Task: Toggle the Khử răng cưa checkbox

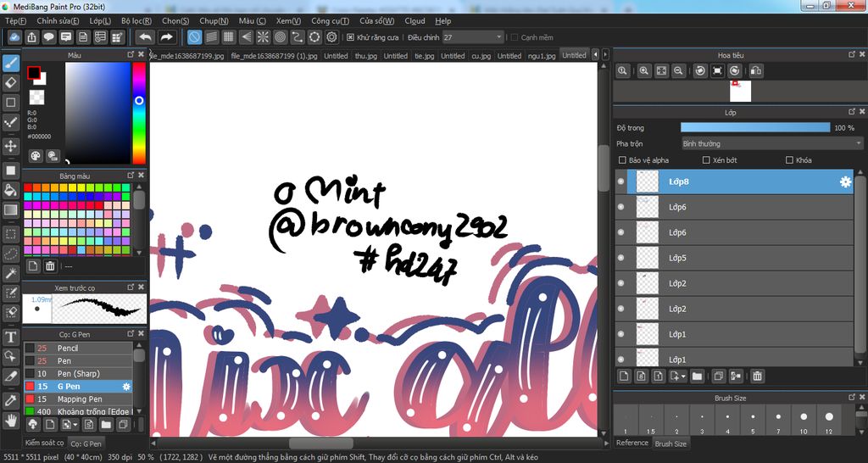Action: coord(350,37)
